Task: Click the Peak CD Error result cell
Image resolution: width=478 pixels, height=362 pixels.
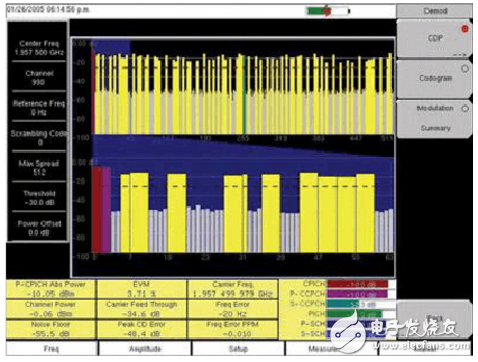Action: click(x=142, y=329)
